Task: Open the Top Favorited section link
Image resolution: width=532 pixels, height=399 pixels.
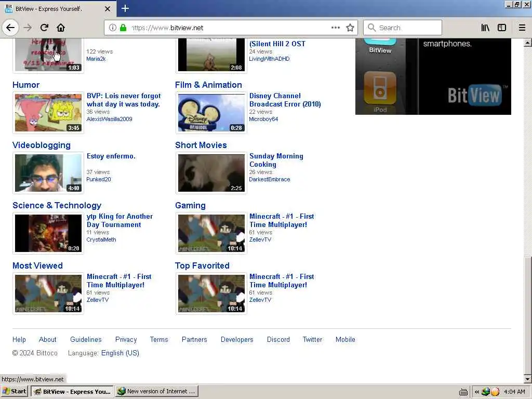Action: click(202, 265)
